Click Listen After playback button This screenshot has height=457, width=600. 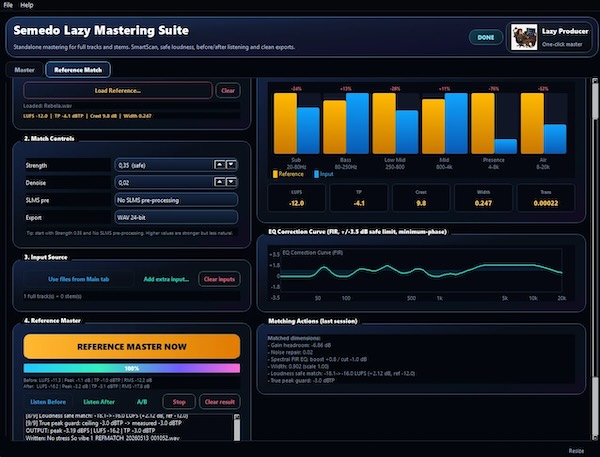point(99,402)
